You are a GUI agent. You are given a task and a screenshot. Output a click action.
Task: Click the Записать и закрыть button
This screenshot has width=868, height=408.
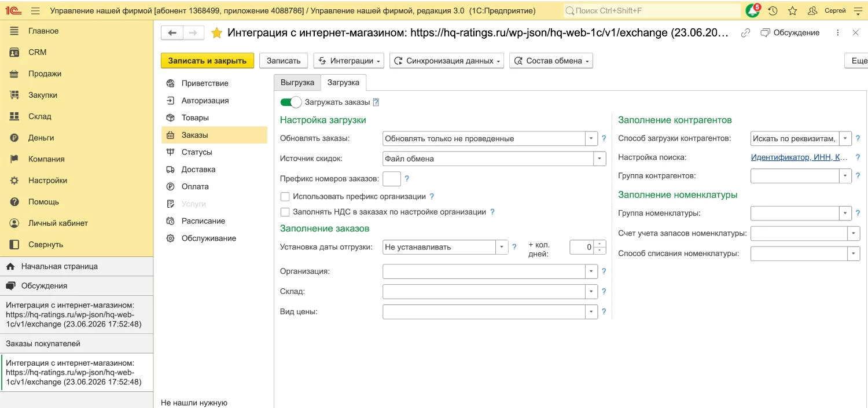point(207,61)
